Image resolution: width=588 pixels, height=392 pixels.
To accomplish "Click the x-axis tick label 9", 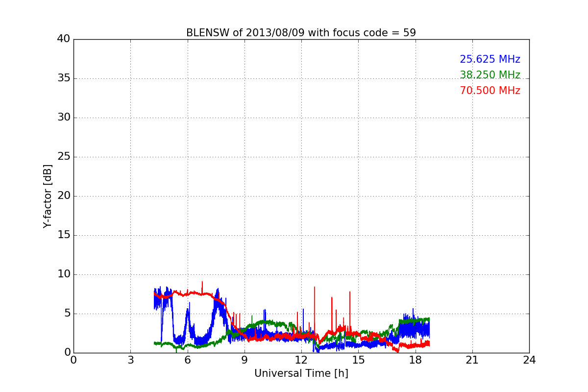I will [245, 360].
